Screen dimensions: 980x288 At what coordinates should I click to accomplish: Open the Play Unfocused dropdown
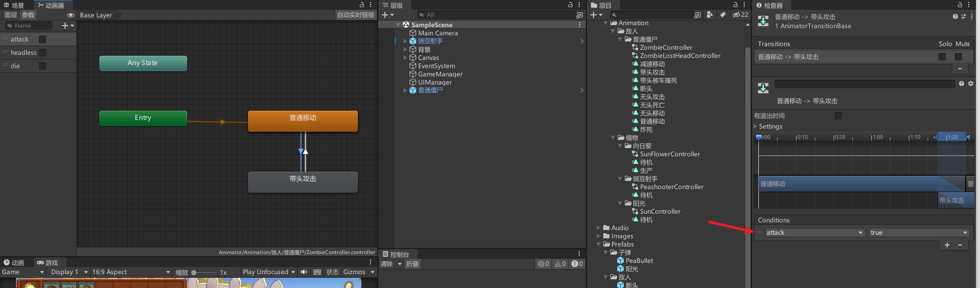269,272
